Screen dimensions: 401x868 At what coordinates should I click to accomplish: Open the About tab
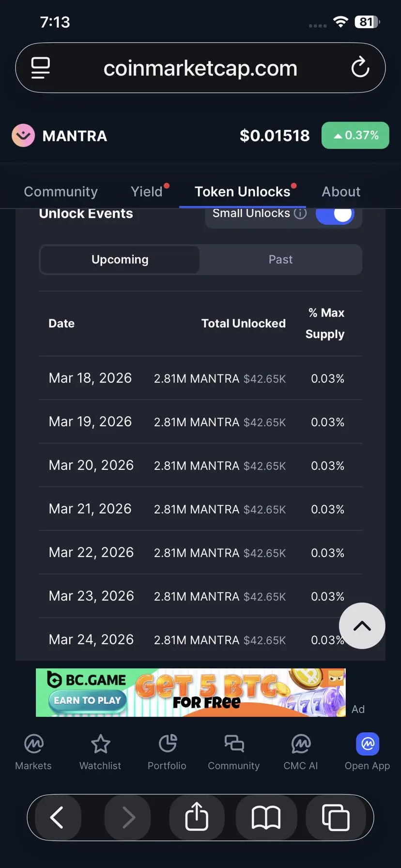[341, 192]
